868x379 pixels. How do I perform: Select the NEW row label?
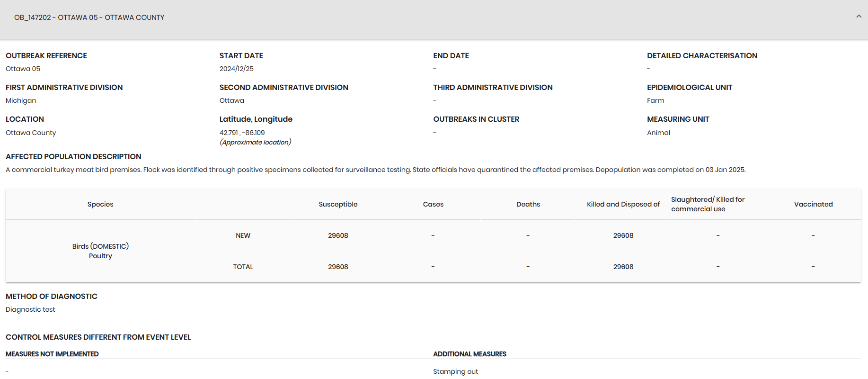point(243,235)
